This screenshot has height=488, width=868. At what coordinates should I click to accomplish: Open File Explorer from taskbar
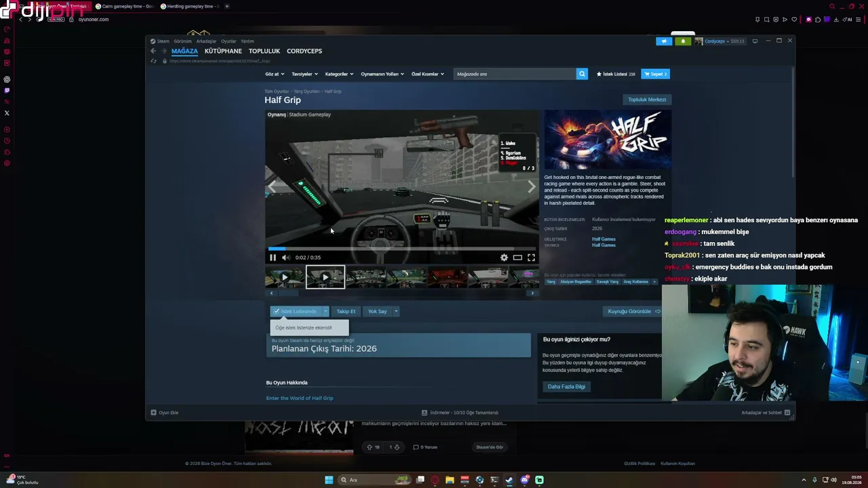(x=450, y=480)
